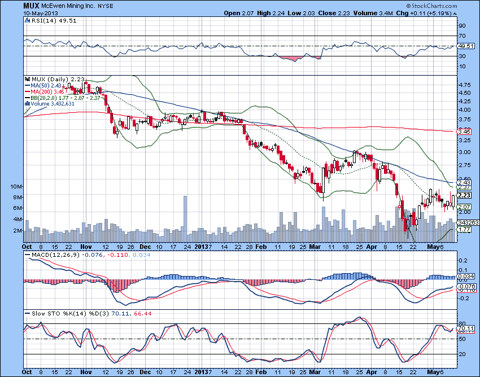Click the 90 level on RSI axis
Screen dimensions: 480x377
point(462,26)
